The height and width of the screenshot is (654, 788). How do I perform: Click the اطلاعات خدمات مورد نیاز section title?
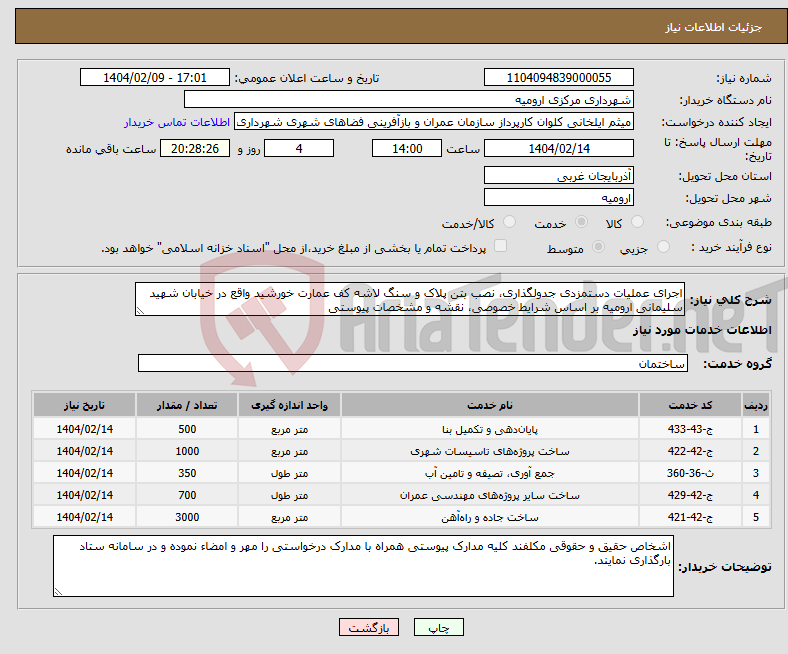tap(702, 330)
